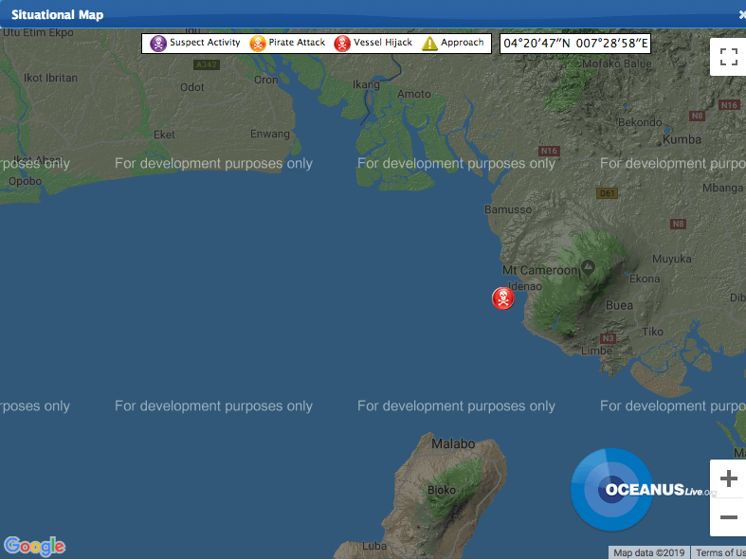The image size is (746, 560).
Task: Open the Oceanus Live logo
Action: click(x=626, y=490)
